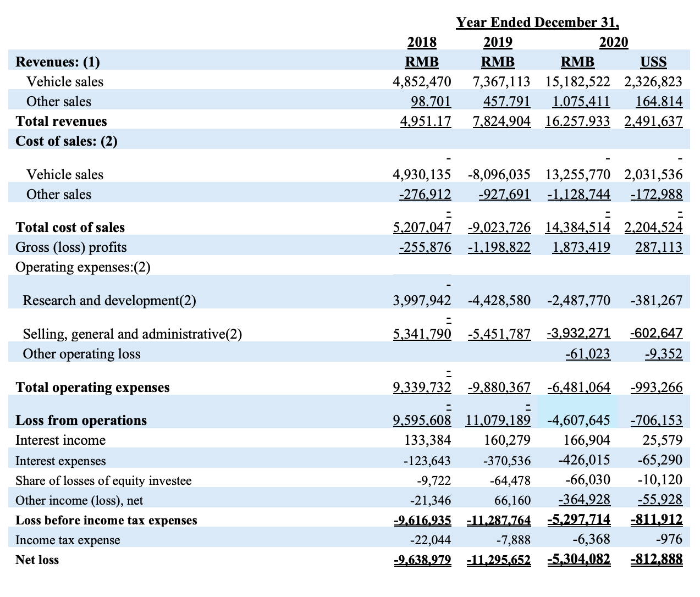Click the "Cost of sales: (2)" heading
The image size is (700, 597).
[67, 141]
